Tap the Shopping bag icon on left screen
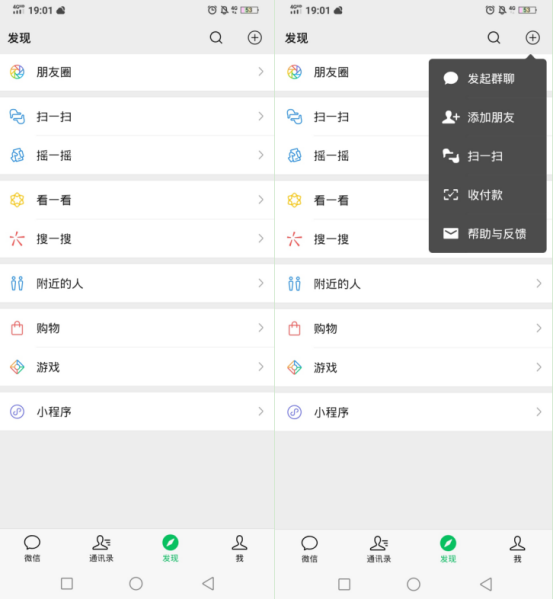 [17, 328]
